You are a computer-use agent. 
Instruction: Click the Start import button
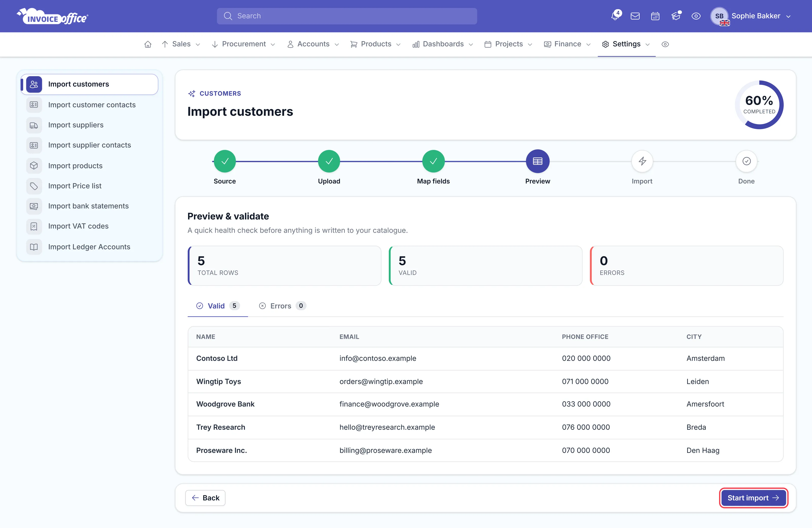[x=753, y=498]
